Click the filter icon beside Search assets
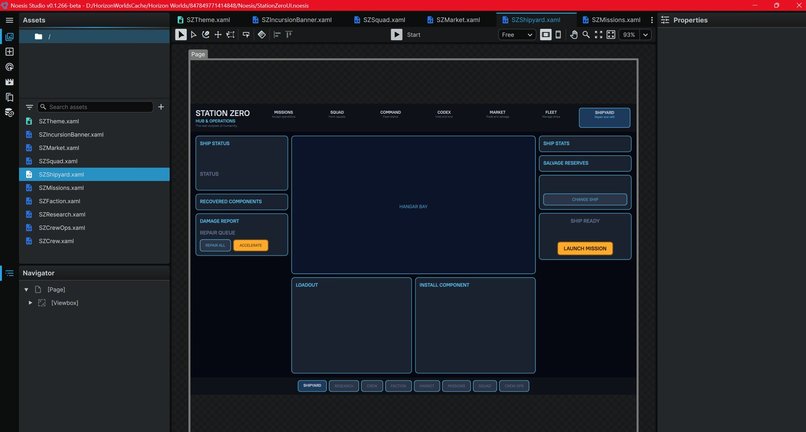This screenshot has width=806, height=432. (29, 107)
